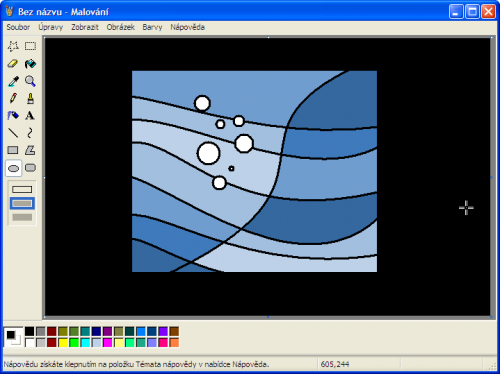Image resolution: width=500 pixels, height=374 pixels.
Task: Select the Magnifier tool
Action: (30, 81)
